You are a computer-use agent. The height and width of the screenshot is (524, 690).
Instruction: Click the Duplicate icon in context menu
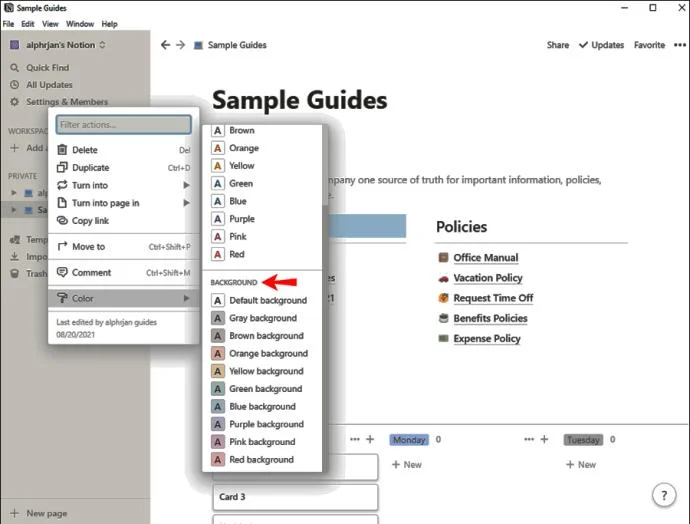62,168
